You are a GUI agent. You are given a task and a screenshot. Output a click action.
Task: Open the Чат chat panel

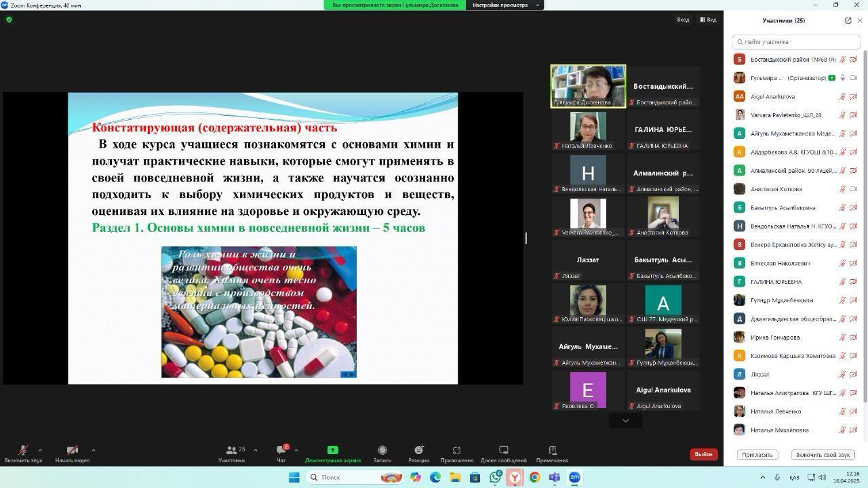click(281, 451)
